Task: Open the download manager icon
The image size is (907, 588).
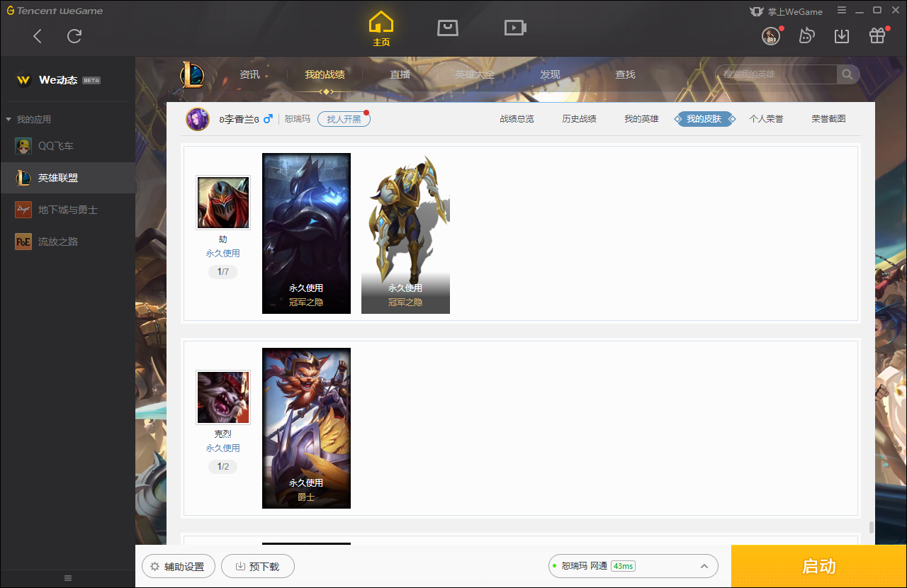Action: (x=842, y=36)
